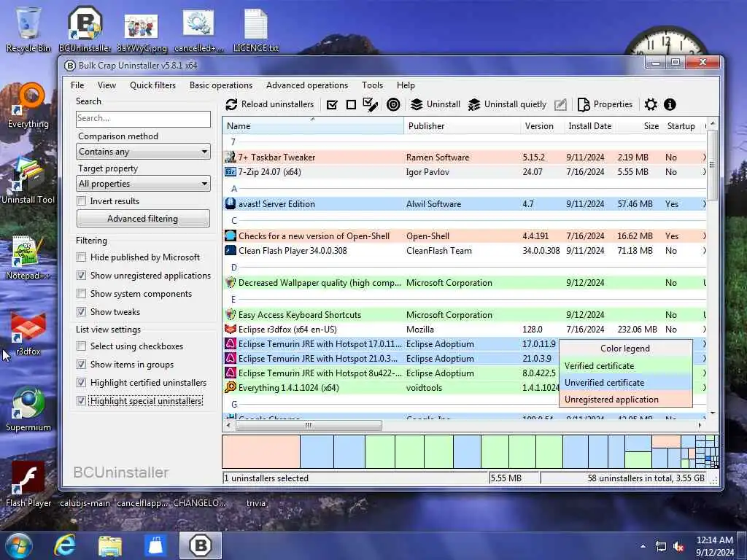
Task: Click the Verified certificate legend color
Action: pos(625,366)
